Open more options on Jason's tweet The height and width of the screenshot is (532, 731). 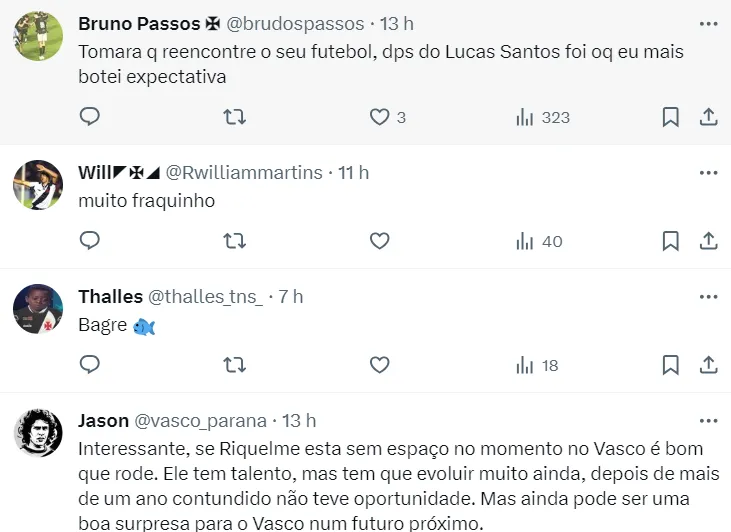coord(708,421)
